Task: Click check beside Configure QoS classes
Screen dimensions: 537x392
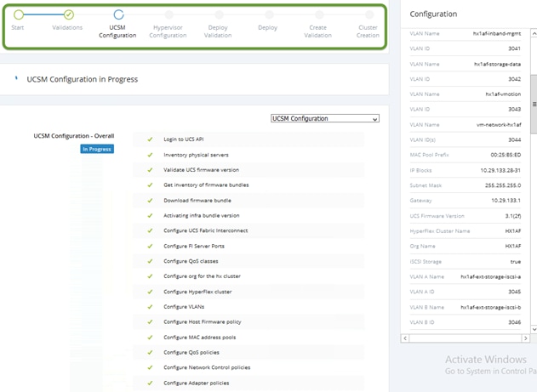Action: click(150, 261)
